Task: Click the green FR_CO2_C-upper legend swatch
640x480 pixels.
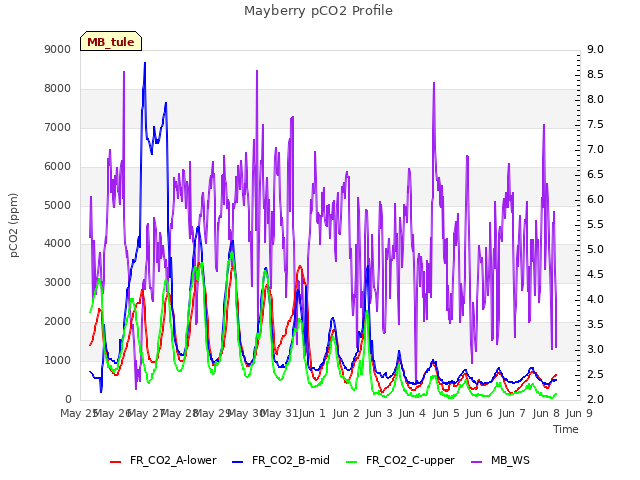Action: click(351, 461)
